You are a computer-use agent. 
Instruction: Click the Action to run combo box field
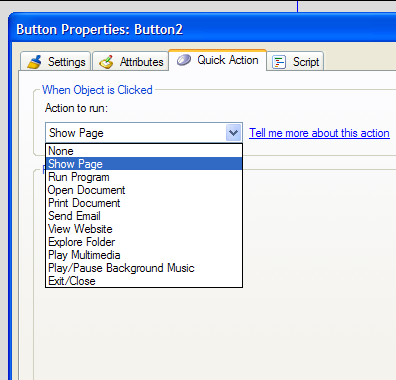[x=144, y=133]
